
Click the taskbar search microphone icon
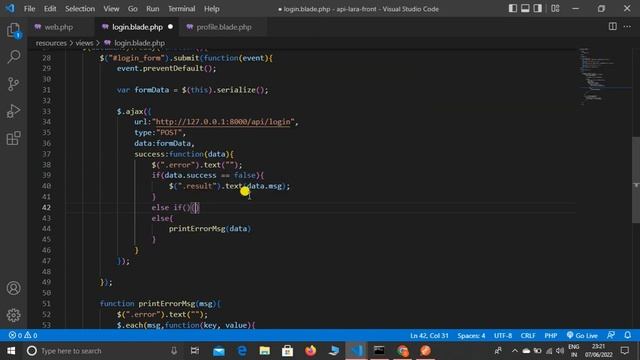coord(174,351)
